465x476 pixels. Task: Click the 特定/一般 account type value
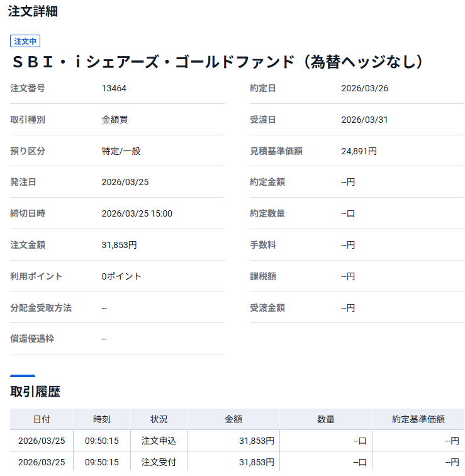120,151
